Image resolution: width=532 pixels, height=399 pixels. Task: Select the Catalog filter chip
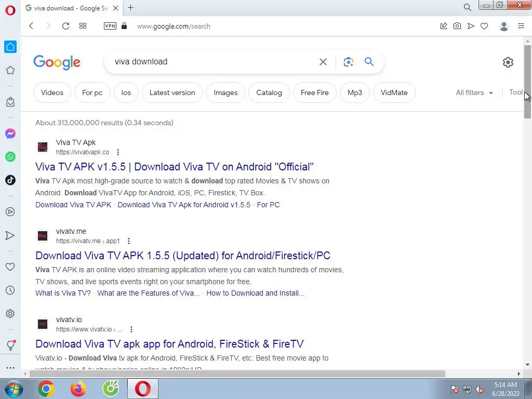pyautogui.click(x=269, y=92)
